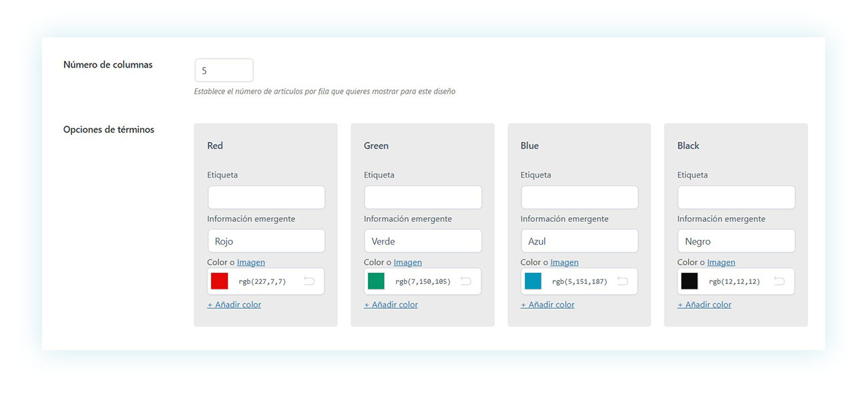
Task: Click the tooltip field containing Rojo
Action: [x=266, y=241]
